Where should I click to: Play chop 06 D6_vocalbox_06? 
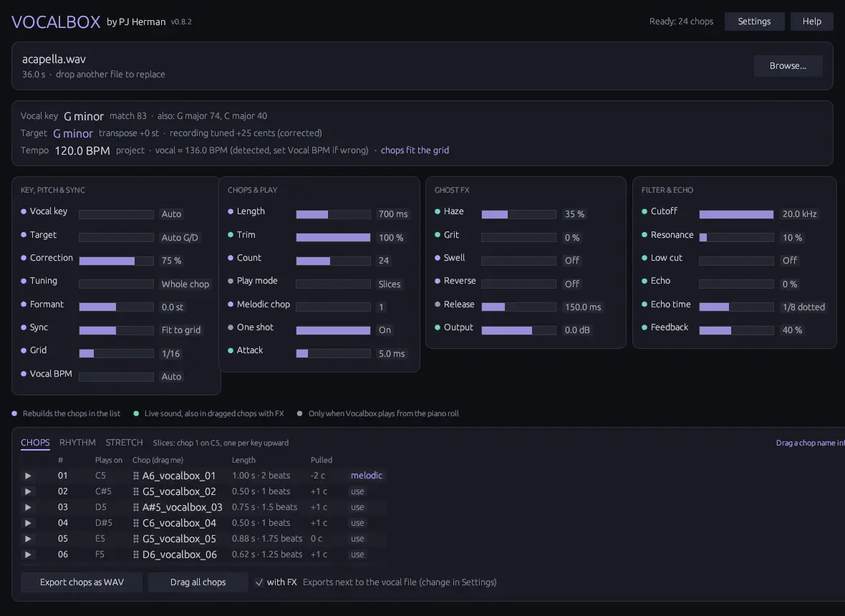[28, 554]
